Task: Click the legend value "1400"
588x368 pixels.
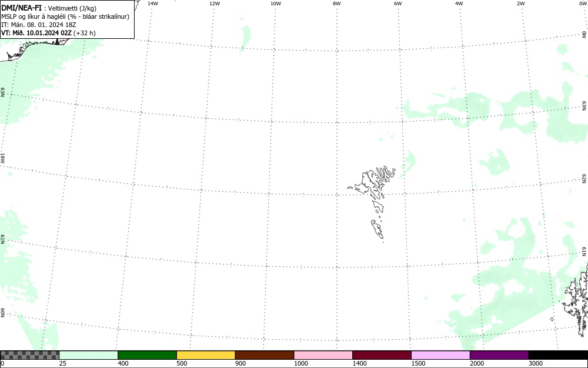Action: coord(360,363)
